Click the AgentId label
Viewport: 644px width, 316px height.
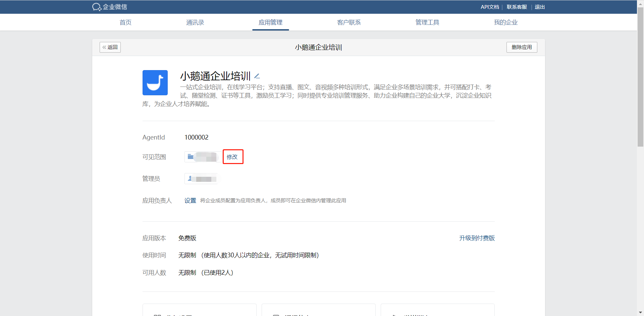click(x=154, y=137)
